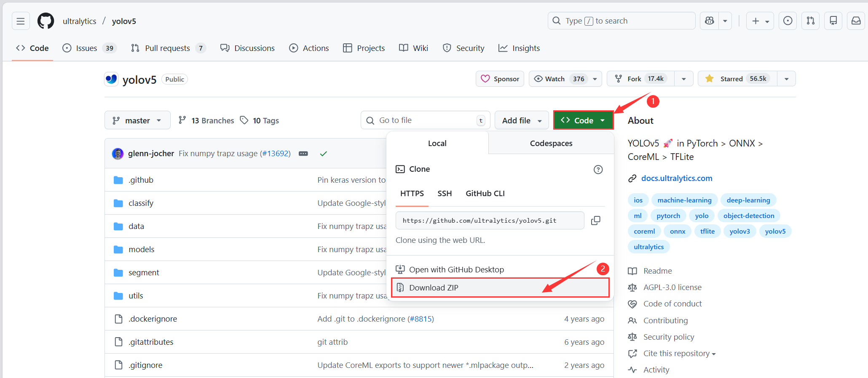Open the segment folder

tap(144, 272)
